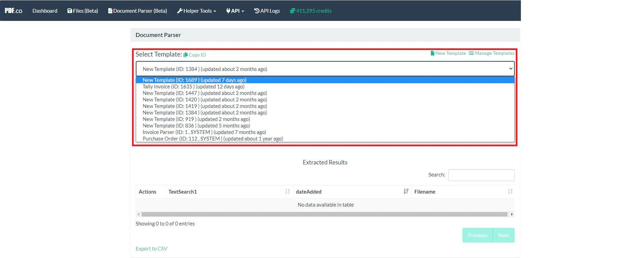The width and height of the screenshot is (644, 258).
Task: Click Export to CSV link
Action: [151, 248]
